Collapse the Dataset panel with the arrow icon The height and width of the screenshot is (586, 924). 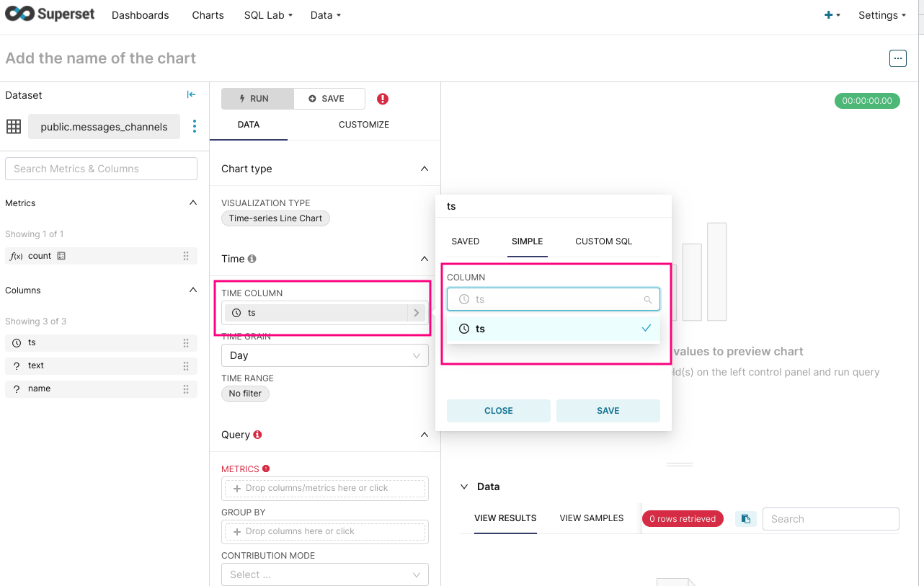(190, 94)
